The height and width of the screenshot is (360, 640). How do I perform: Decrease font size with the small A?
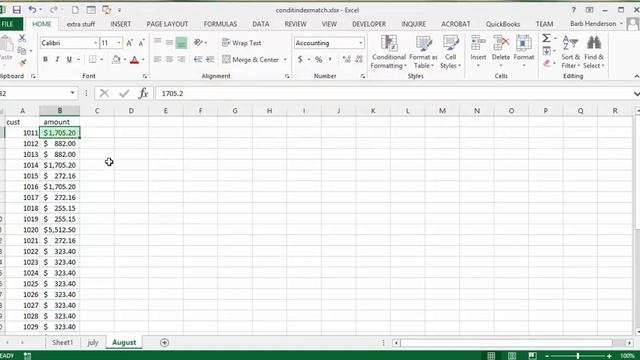tap(141, 43)
